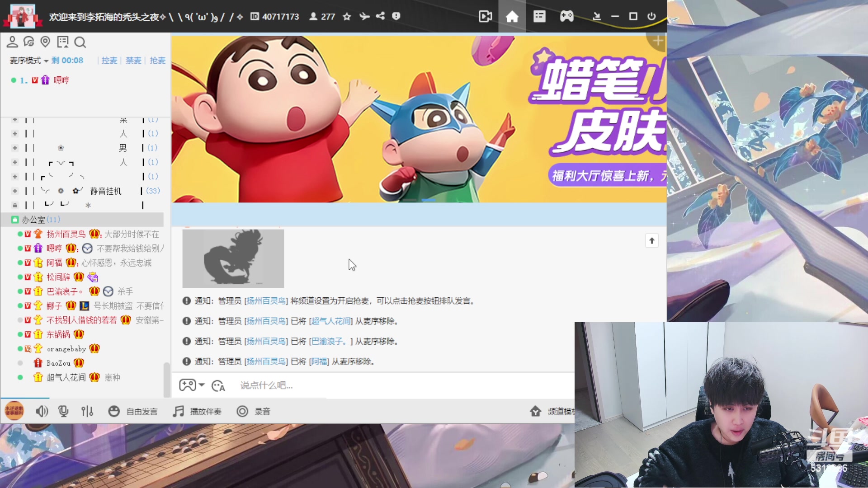Viewport: 868px width, 488px height.
Task: Open the 麦序模式 dropdown
Action: click(29, 61)
